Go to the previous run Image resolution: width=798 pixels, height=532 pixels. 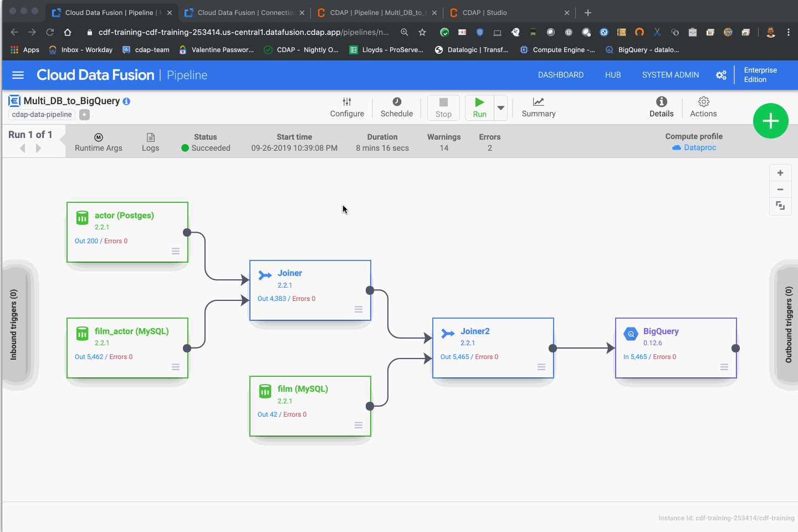[23, 148]
